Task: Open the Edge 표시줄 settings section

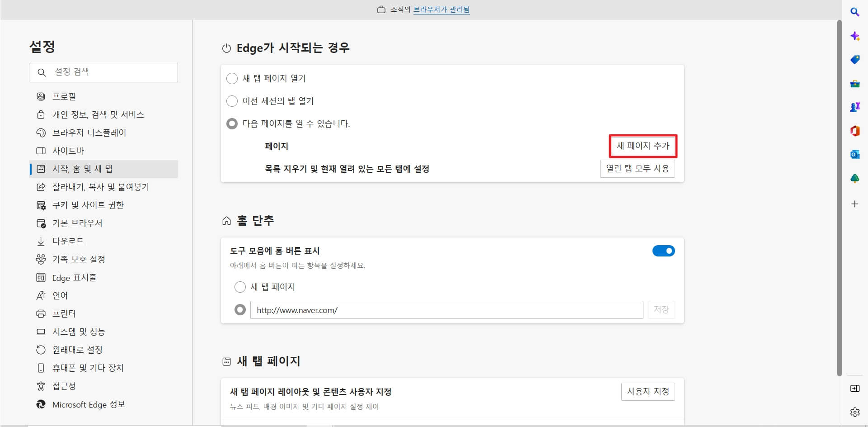Action: pyautogui.click(x=103, y=277)
